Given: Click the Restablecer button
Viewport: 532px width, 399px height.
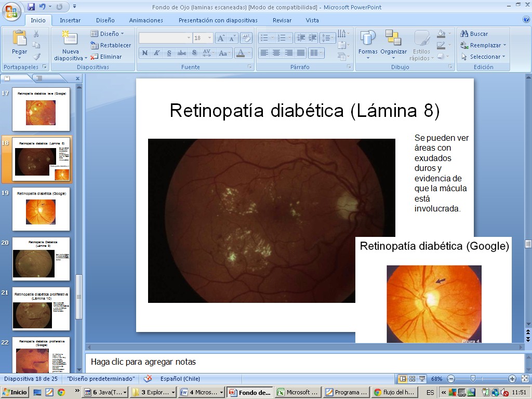Looking at the screenshot, I should tap(111, 45).
